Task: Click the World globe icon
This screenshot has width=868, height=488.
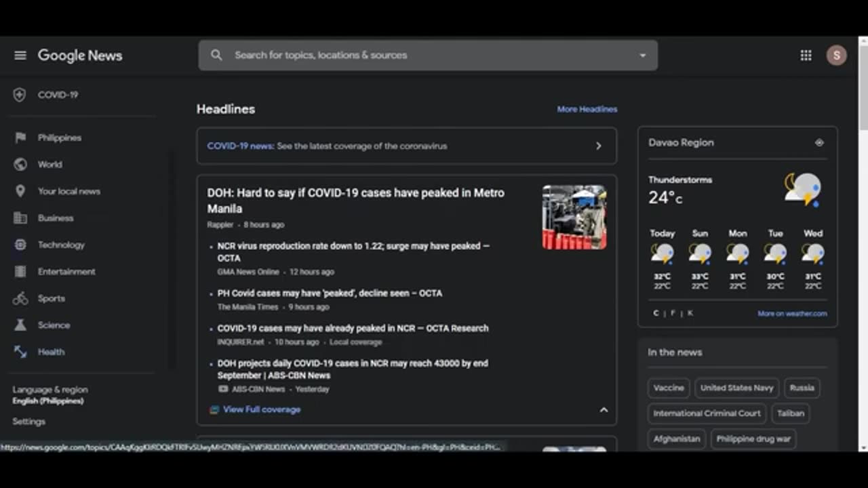Action: (20, 164)
